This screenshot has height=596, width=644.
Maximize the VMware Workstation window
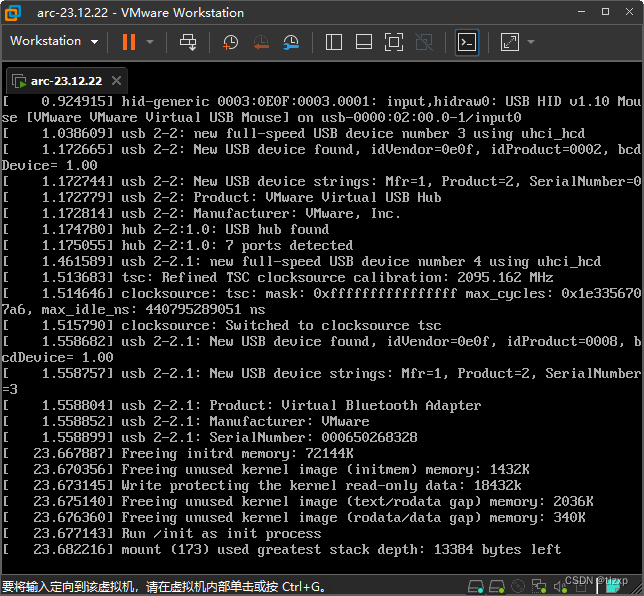coord(605,12)
